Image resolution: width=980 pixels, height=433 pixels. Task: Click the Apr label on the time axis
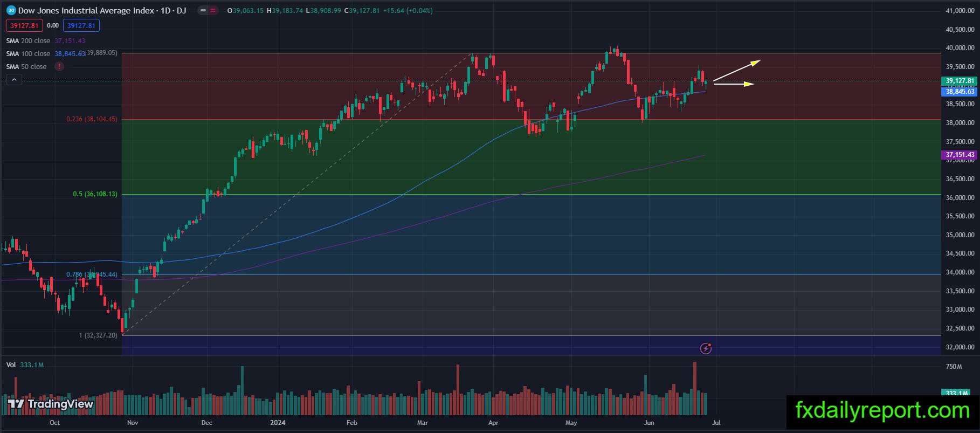pos(493,423)
